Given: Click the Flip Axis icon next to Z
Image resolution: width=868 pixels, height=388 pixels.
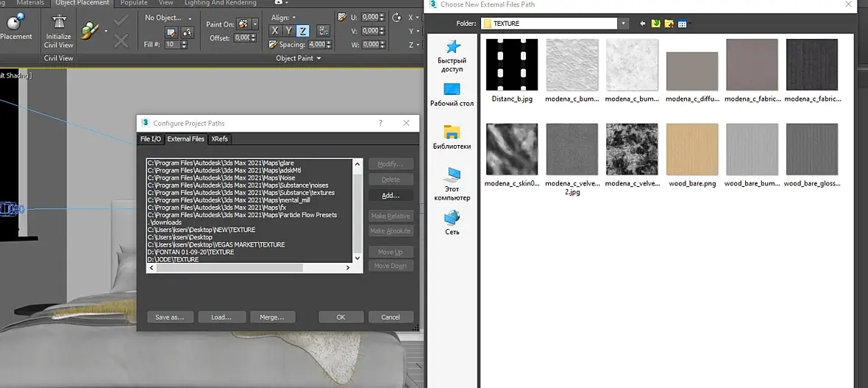Looking at the screenshot, I should 324,30.
